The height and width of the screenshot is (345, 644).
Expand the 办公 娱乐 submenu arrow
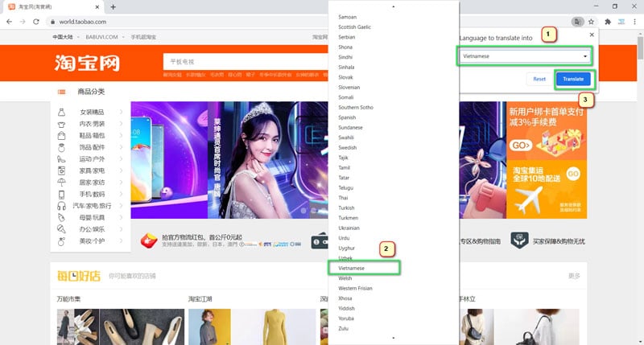(122, 229)
